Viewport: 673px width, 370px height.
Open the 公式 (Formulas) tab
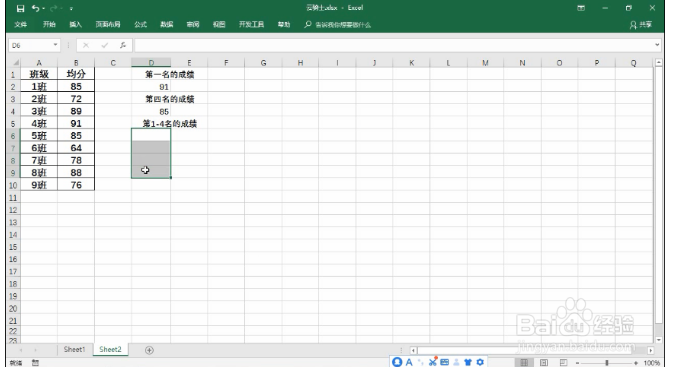tap(140, 24)
